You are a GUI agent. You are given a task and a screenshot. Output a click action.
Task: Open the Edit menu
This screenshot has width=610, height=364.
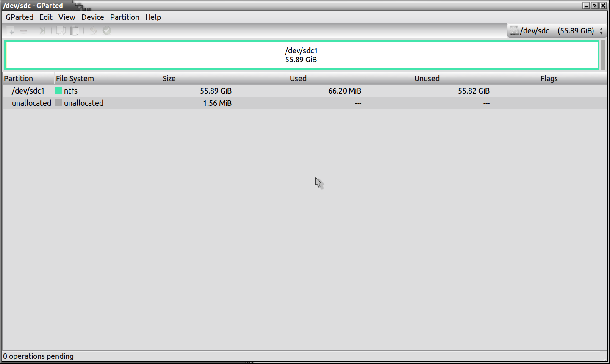coord(46,17)
